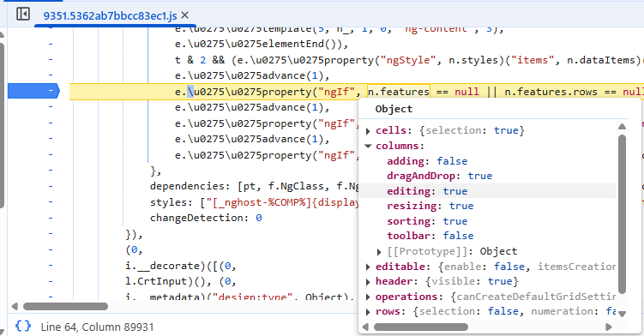This screenshot has height=336, width=644.
Task: Click the popup horizontal scrollbar left arrow
Action: click(365, 327)
